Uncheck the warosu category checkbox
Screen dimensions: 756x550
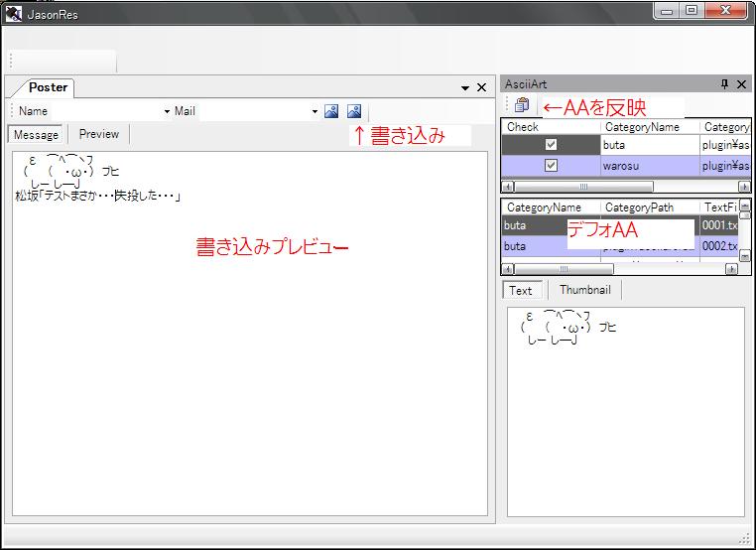(x=551, y=166)
